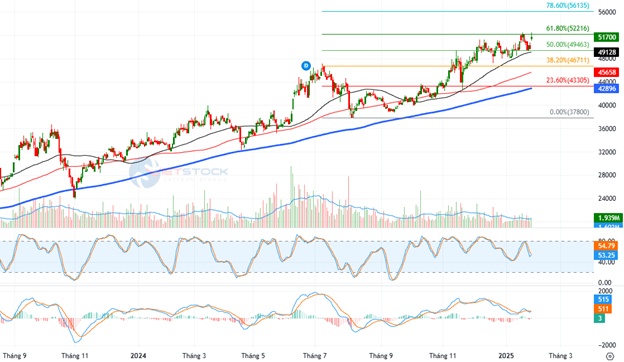Select the 61.80%(52216) Fibonacci label

click(x=567, y=28)
